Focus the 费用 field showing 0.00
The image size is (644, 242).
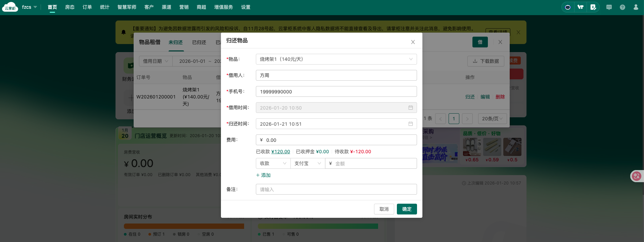336,140
